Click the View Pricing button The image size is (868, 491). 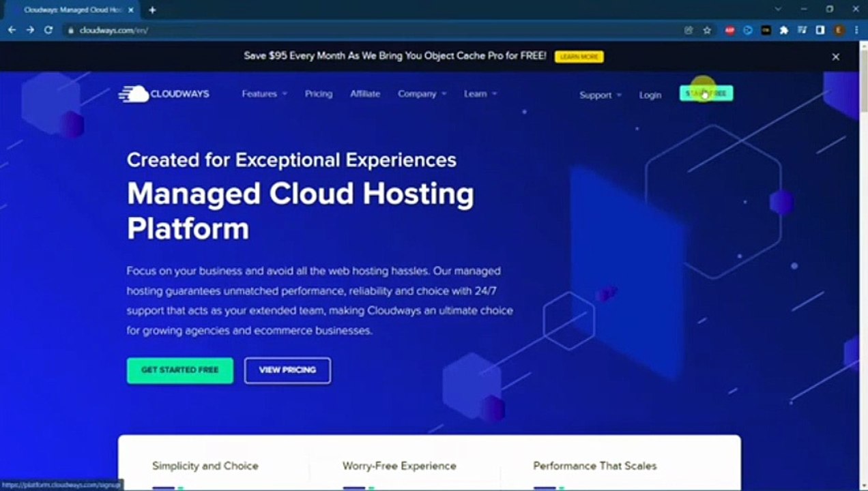click(287, 370)
